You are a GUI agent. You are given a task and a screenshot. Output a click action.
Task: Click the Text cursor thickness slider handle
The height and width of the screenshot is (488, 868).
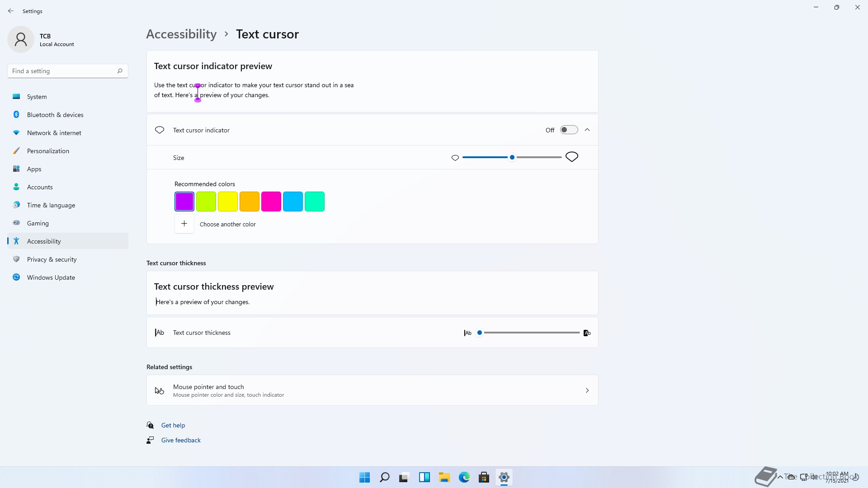(x=480, y=333)
